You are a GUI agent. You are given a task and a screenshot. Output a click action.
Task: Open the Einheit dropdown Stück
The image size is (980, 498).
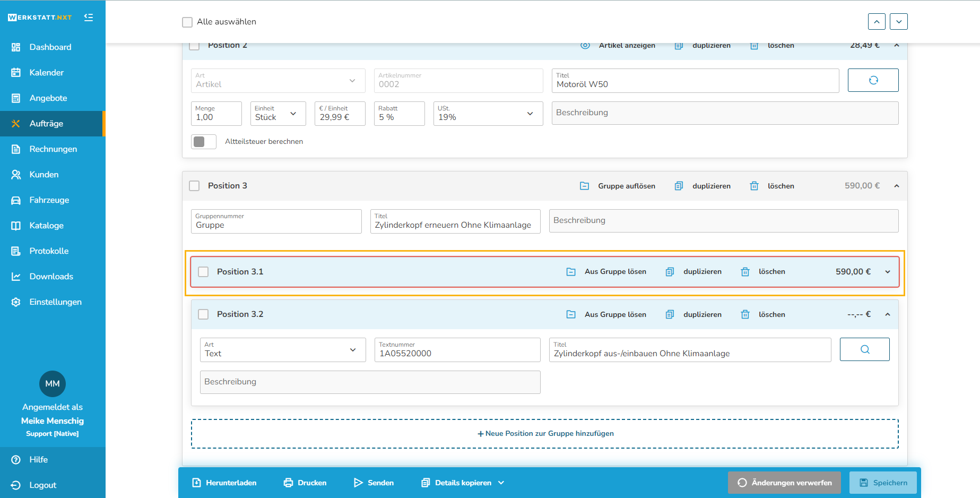[x=278, y=114]
